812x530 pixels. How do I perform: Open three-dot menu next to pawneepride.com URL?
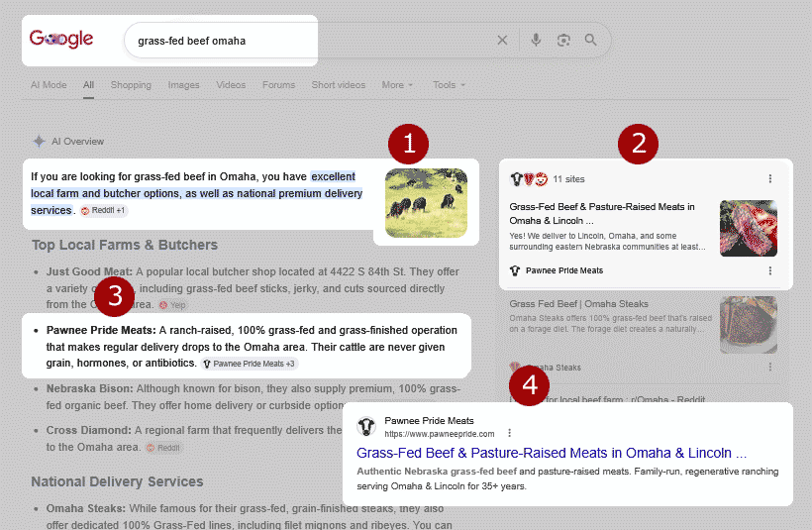510,433
